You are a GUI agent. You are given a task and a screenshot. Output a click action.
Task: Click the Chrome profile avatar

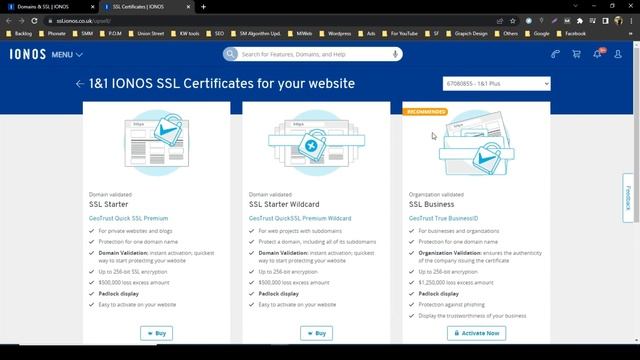click(x=618, y=21)
